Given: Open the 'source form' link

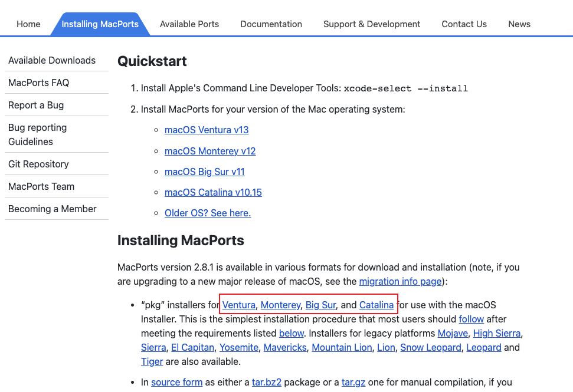Looking at the screenshot, I should click(177, 382).
